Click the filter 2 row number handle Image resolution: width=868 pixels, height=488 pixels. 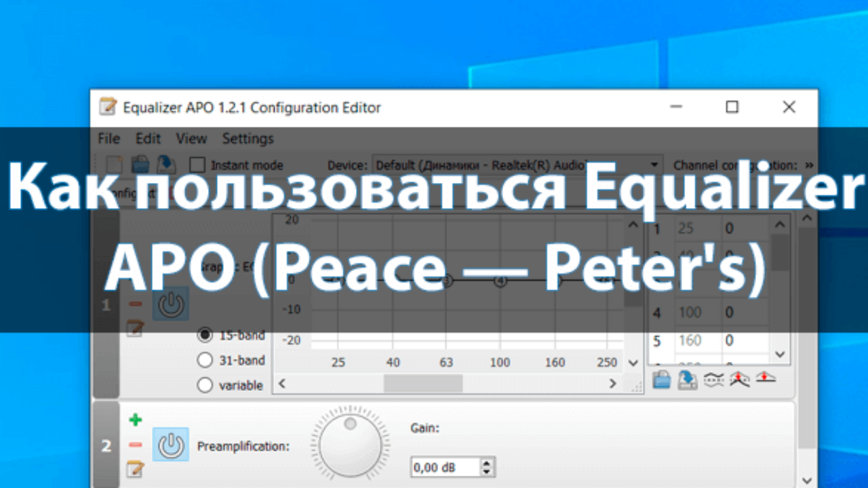(106, 445)
